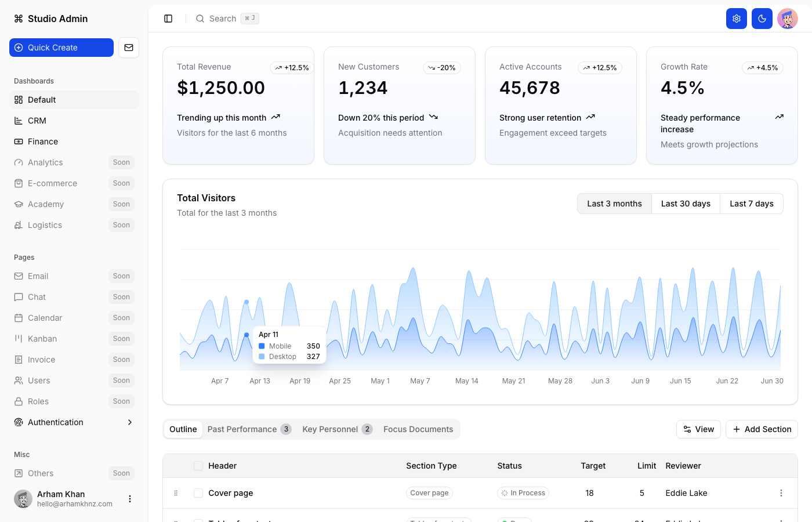
Task: Switch to the Past Performance tab
Action: click(x=242, y=429)
